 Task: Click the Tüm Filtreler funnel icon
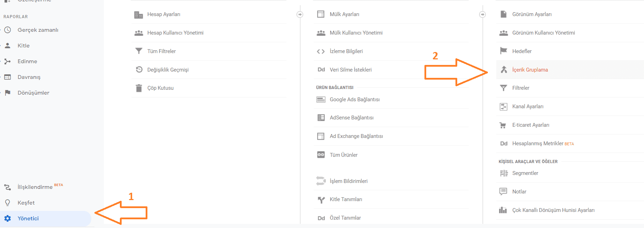point(139,51)
